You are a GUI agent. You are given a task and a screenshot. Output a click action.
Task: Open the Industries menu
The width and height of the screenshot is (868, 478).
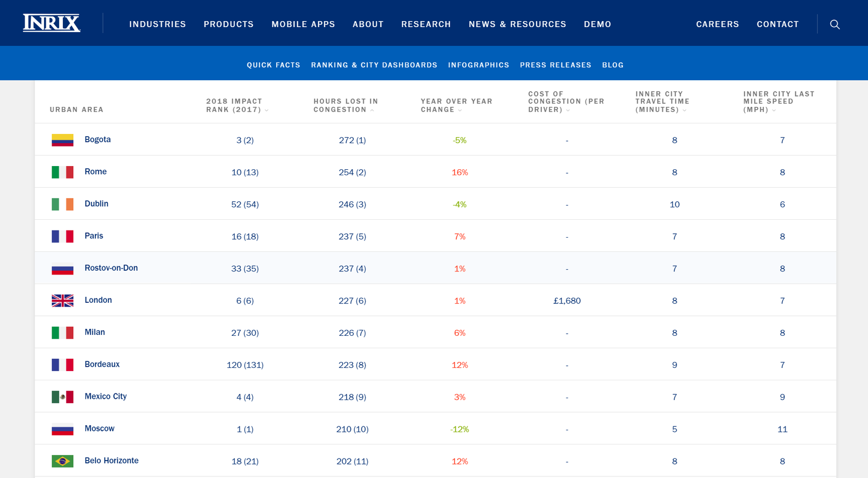pos(157,24)
